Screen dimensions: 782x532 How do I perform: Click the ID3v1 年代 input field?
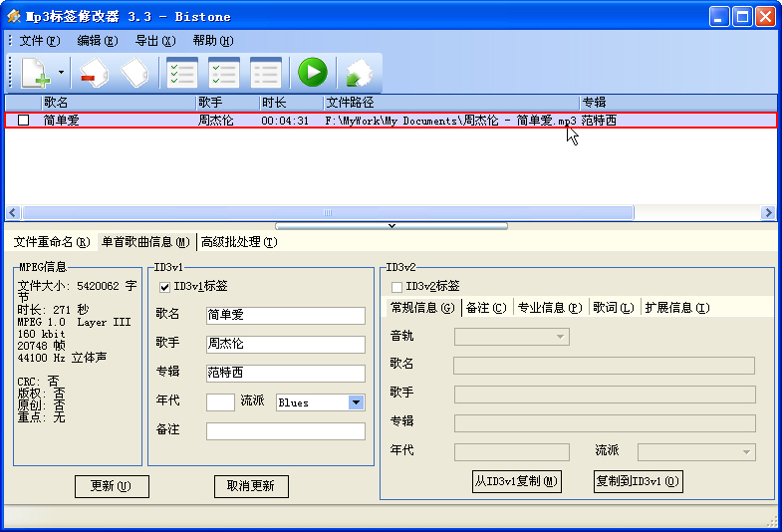220,402
